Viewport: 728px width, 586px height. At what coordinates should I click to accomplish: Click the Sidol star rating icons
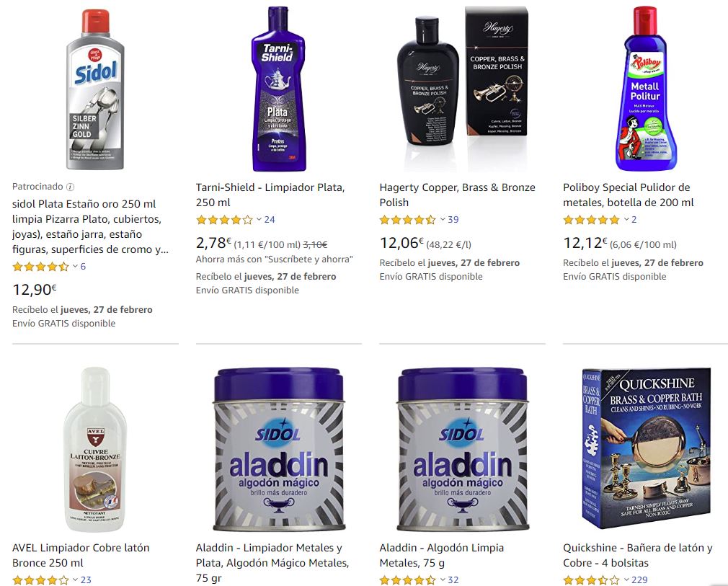(40, 267)
